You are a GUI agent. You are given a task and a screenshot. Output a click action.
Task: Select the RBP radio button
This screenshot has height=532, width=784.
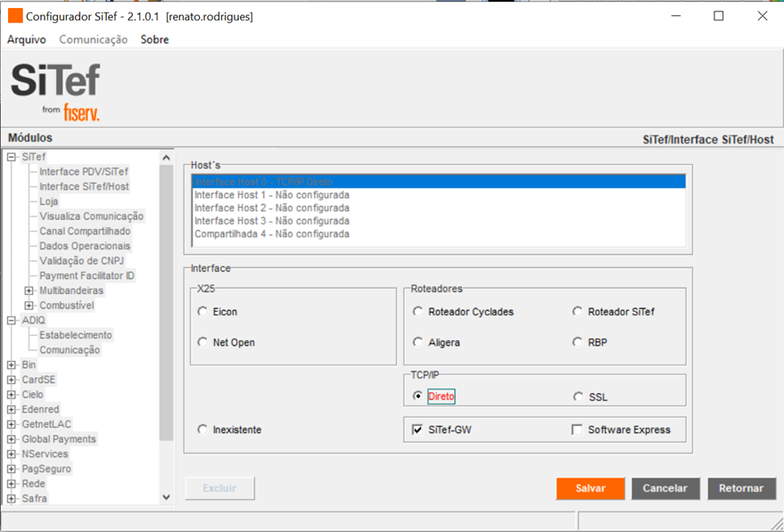577,342
